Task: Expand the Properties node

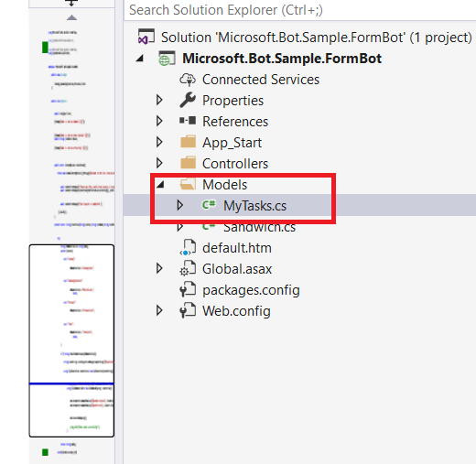Action: (159, 100)
